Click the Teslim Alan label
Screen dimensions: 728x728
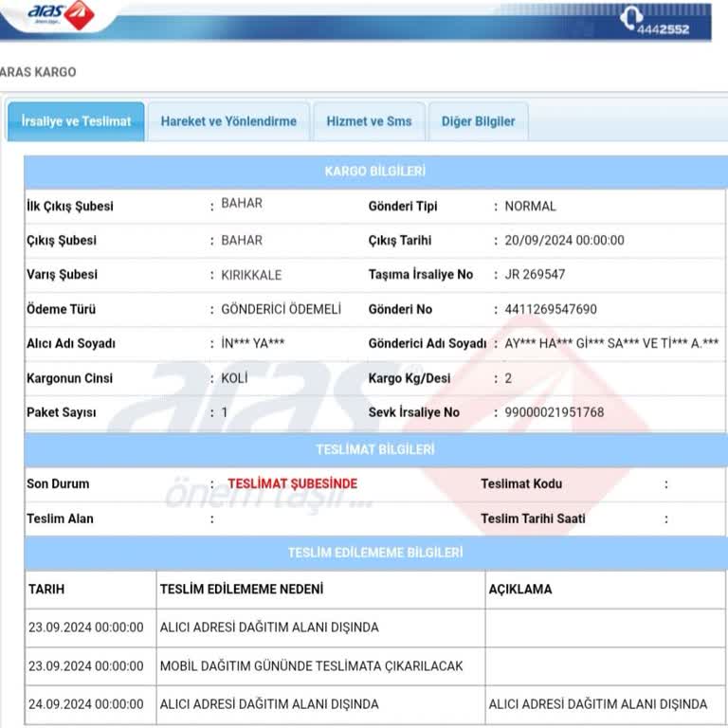60,519
